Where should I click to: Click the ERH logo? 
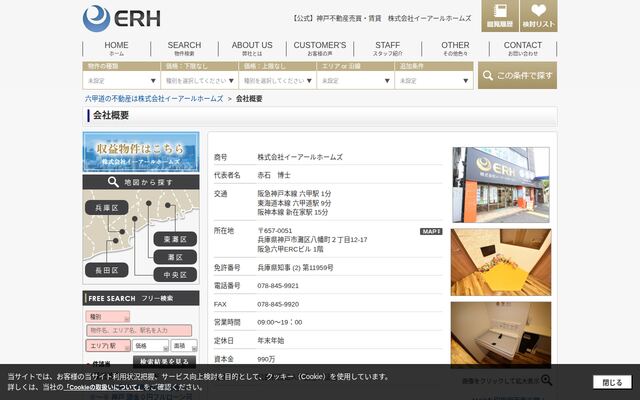pos(121,18)
